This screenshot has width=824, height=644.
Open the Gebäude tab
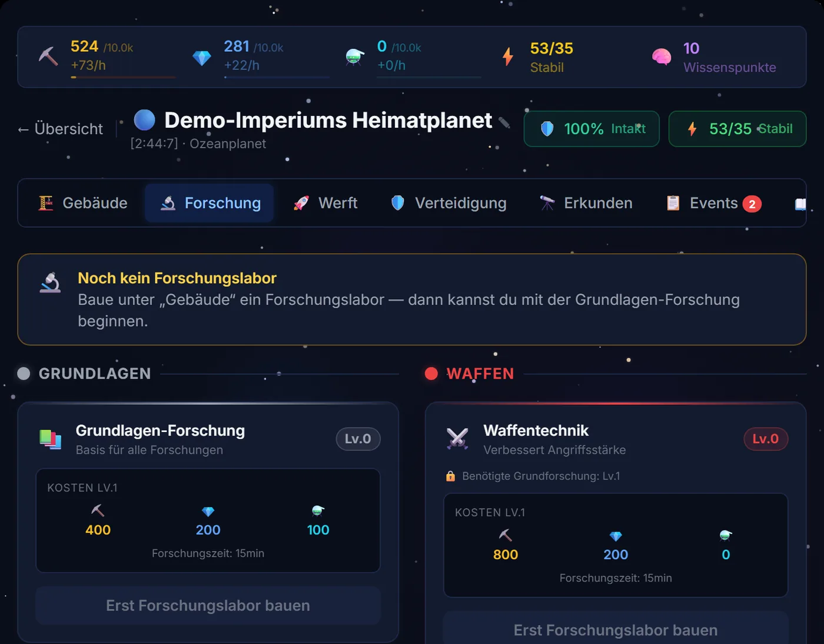(x=83, y=203)
